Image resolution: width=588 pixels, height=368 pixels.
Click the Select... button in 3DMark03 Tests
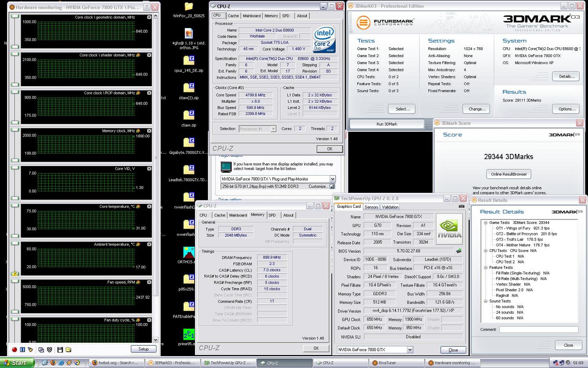click(402, 109)
